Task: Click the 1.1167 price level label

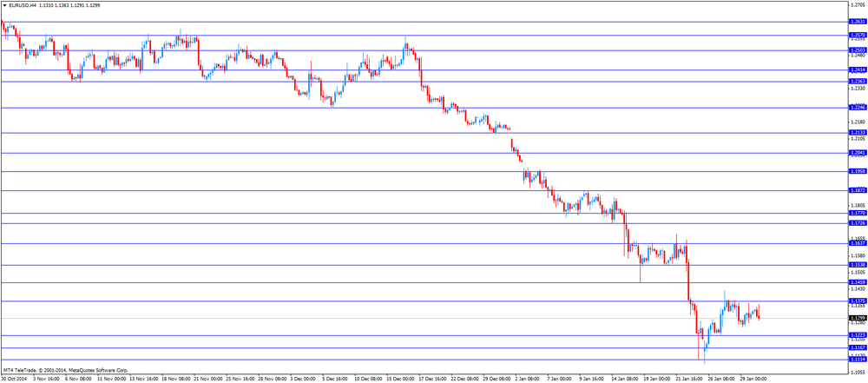Action: click(858, 347)
